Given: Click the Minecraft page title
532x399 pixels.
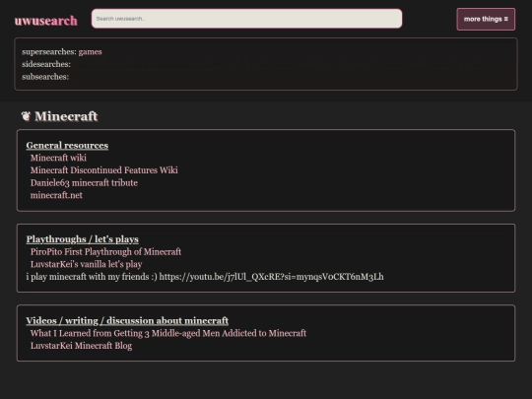Looking at the screenshot, I should pos(66,116).
